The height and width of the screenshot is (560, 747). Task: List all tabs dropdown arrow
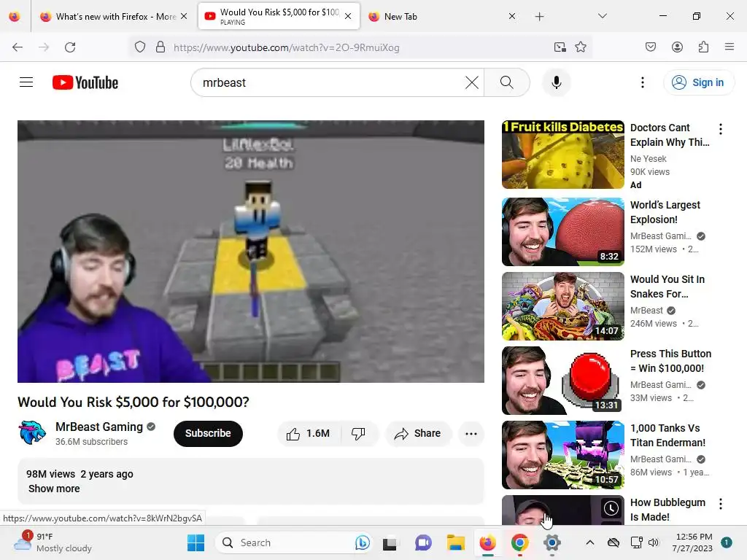(x=602, y=16)
